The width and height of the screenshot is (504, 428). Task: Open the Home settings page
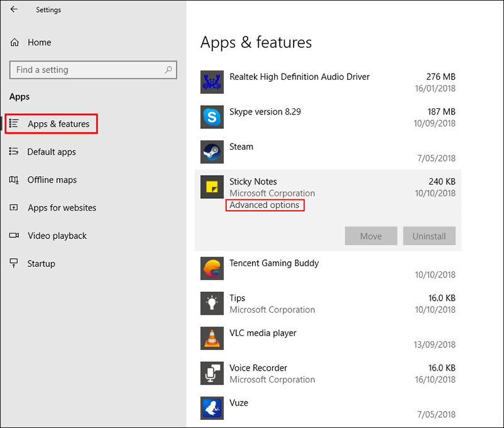(39, 42)
